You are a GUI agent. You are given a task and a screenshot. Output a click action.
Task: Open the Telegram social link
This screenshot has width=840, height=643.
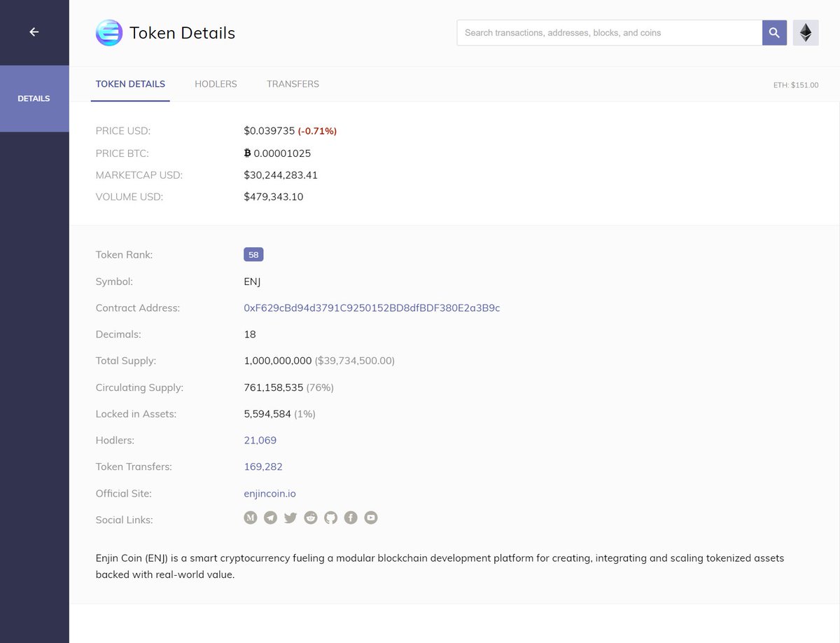(x=270, y=518)
